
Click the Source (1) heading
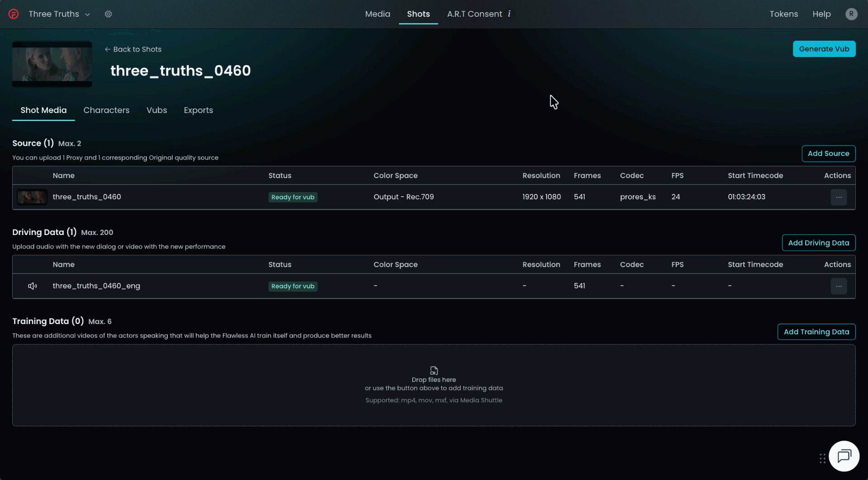click(33, 143)
